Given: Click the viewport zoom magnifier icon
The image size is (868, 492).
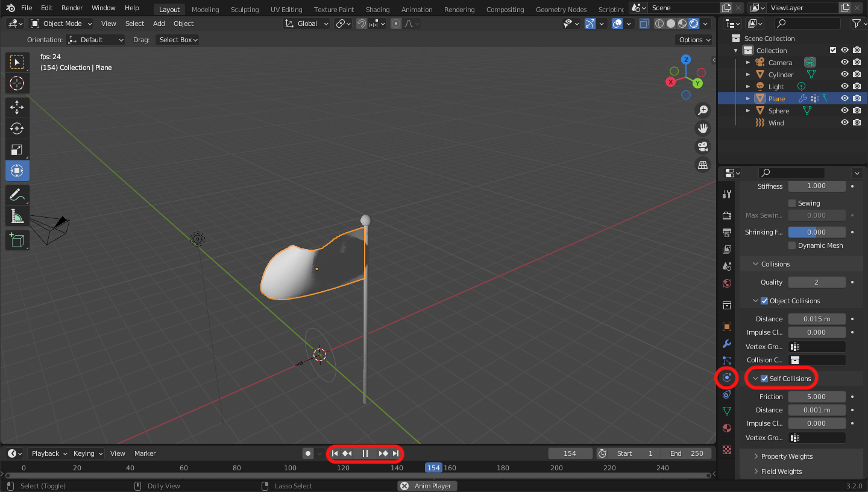Looking at the screenshot, I should click(702, 110).
